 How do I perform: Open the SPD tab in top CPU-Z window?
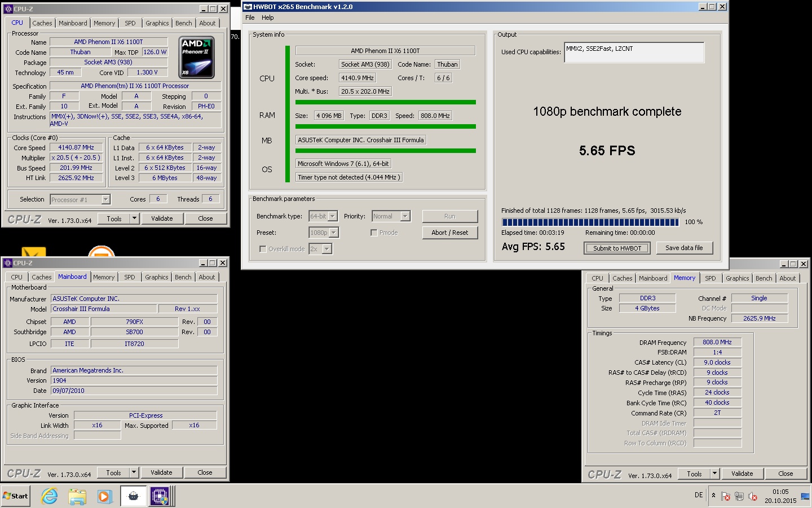[130, 23]
